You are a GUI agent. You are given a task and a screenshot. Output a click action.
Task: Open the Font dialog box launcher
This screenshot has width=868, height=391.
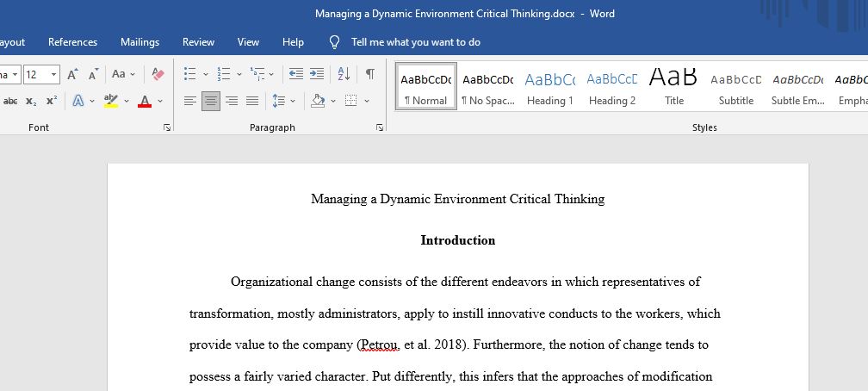167,127
